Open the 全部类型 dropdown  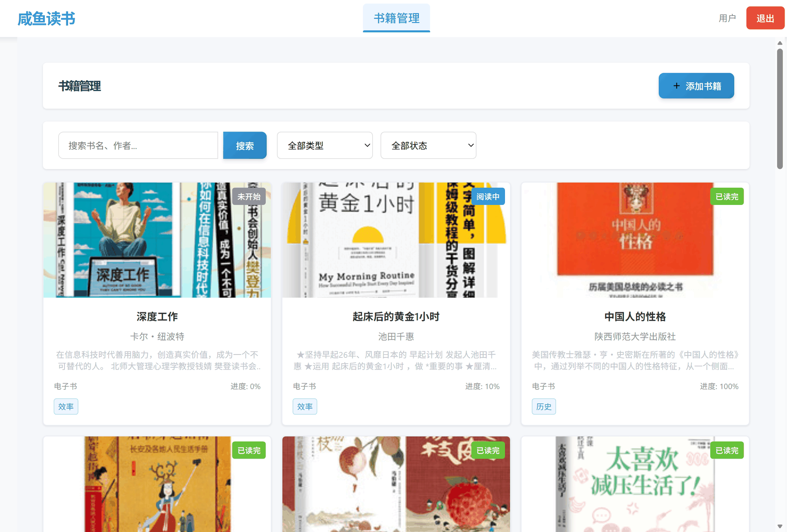[x=325, y=145]
